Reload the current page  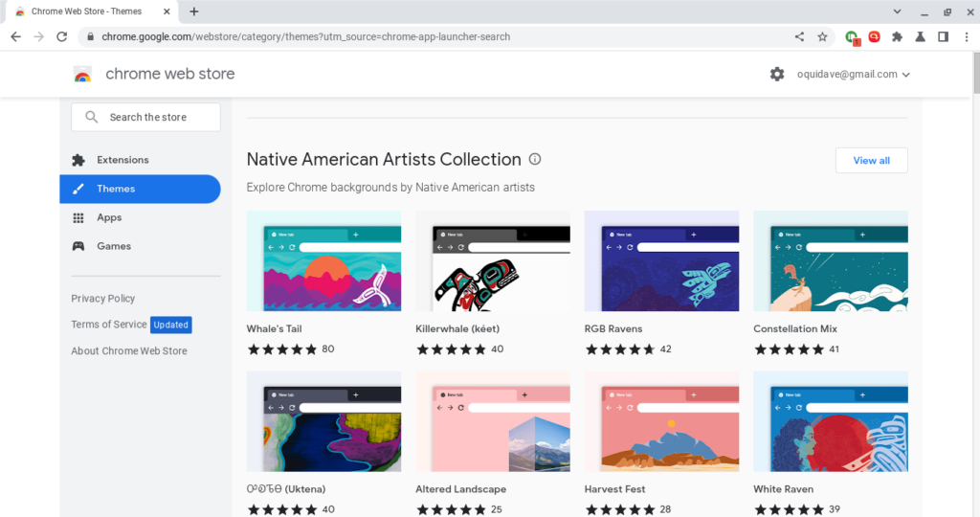pyautogui.click(x=62, y=37)
